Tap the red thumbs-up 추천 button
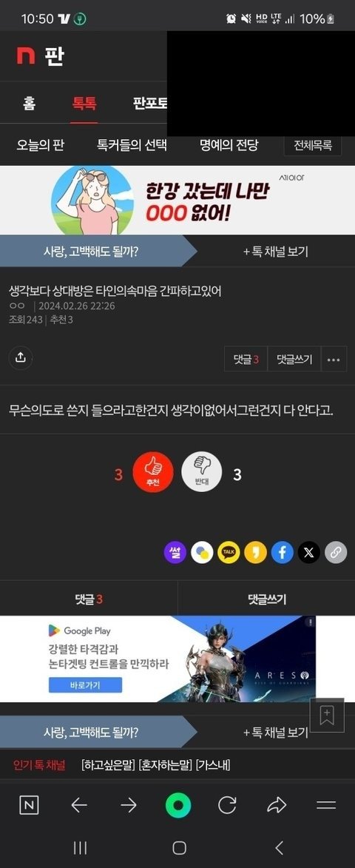The height and width of the screenshot is (868, 355). [153, 473]
